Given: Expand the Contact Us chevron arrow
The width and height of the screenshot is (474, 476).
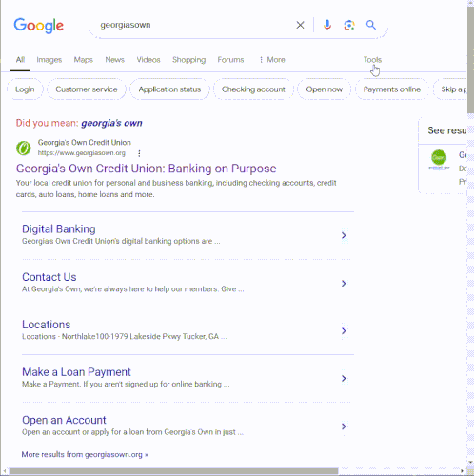Looking at the screenshot, I should coord(344,283).
